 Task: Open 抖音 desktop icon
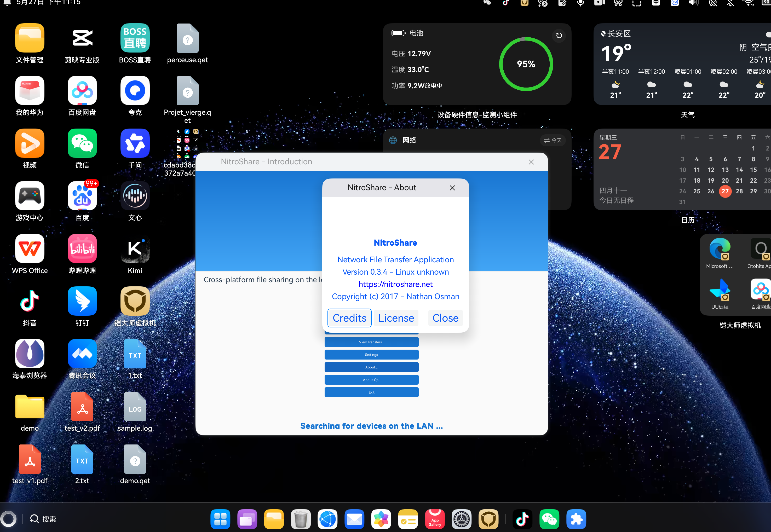coord(30,301)
